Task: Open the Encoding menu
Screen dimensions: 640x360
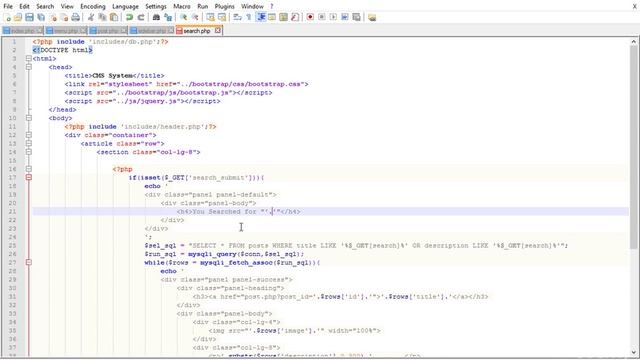Action: (93, 6)
